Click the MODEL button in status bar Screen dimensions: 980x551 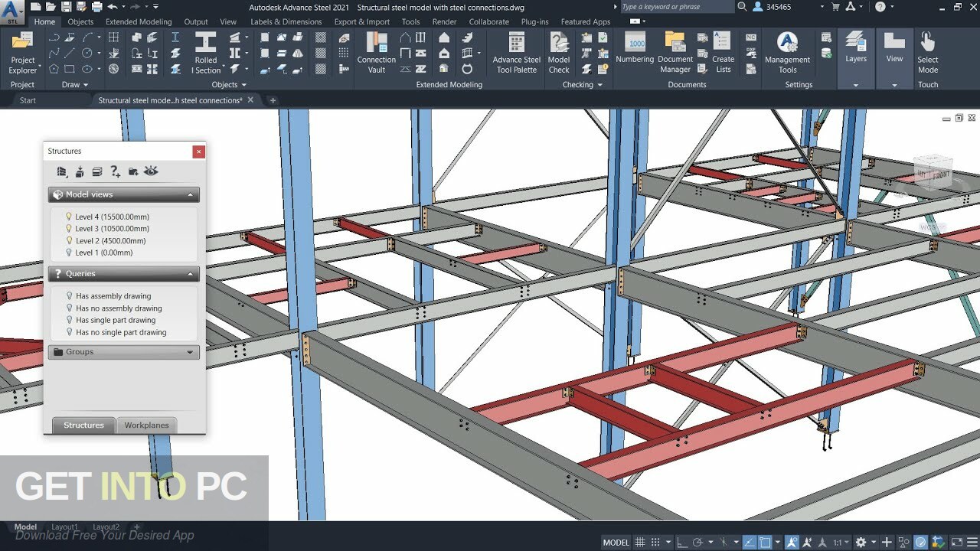(x=616, y=543)
